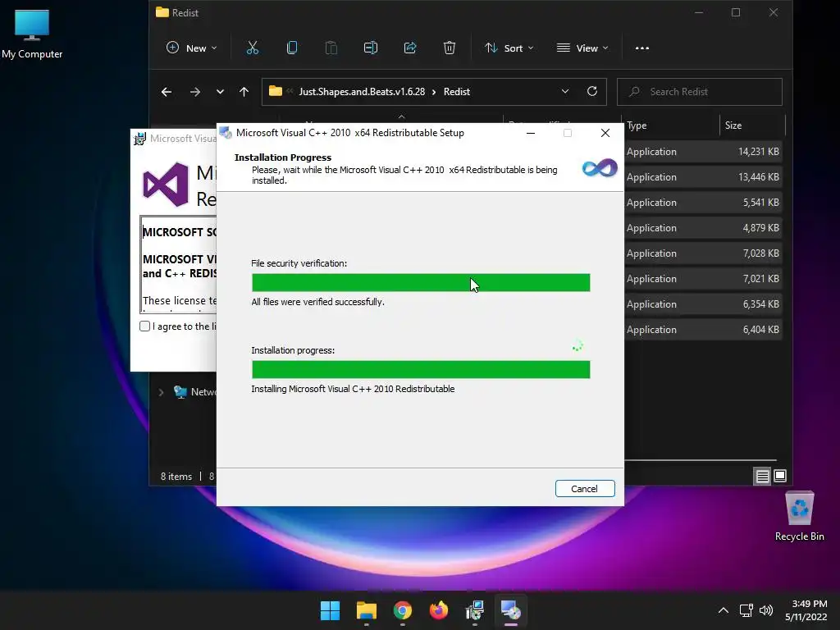Select the 14,231 KB application row
The width and height of the screenshot is (840, 630).
703,152
